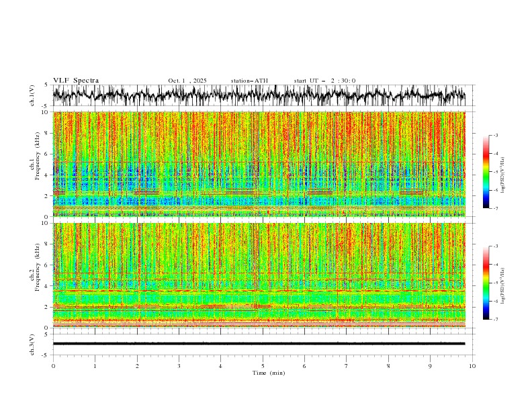Click the "-3" label on ch.1 colorbar

point(496,135)
